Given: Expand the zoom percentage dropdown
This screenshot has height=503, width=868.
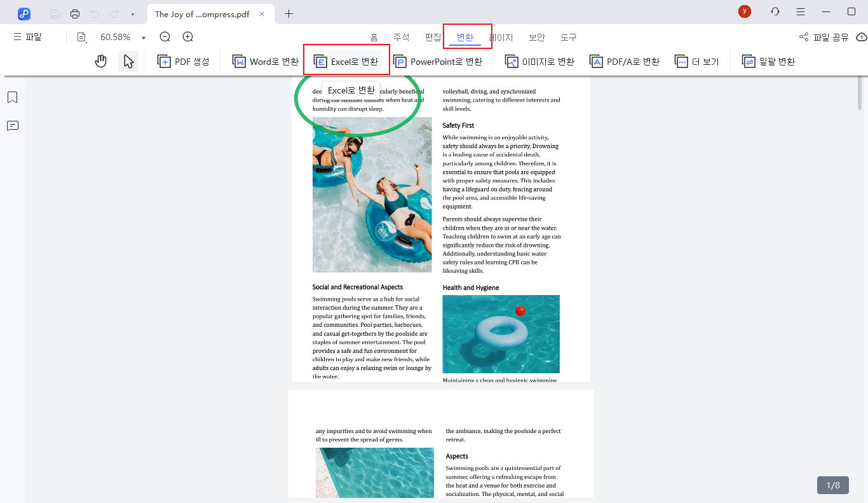Looking at the screenshot, I should tap(144, 38).
